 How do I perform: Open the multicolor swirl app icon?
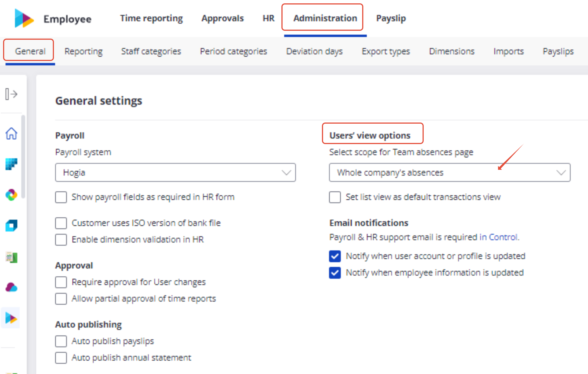pos(11,195)
